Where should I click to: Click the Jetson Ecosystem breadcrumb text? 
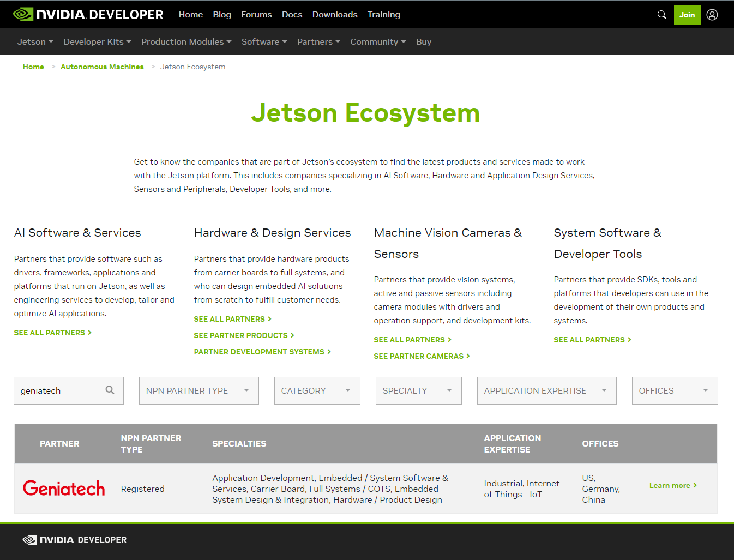(x=192, y=67)
